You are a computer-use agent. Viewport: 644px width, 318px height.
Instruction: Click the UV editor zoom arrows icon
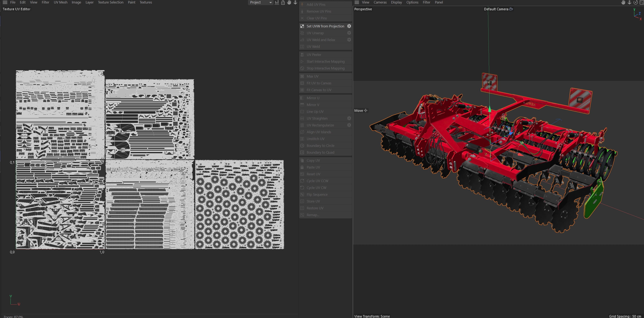[295, 2]
